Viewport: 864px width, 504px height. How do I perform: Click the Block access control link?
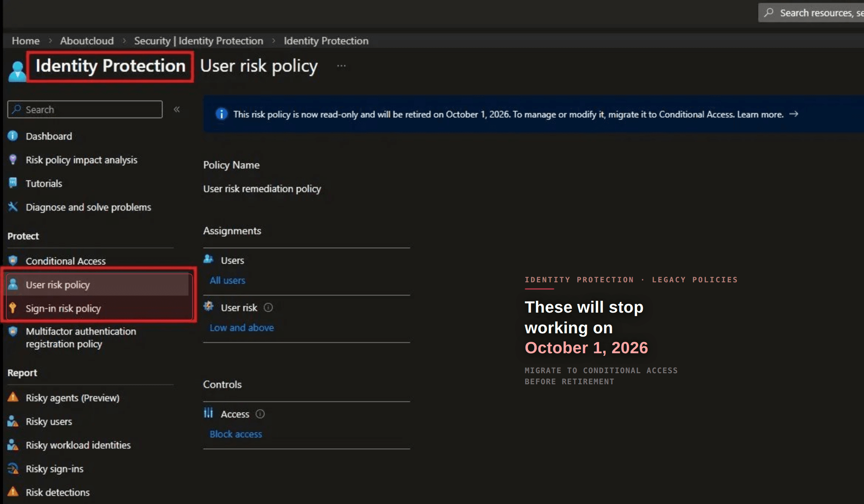[236, 434]
